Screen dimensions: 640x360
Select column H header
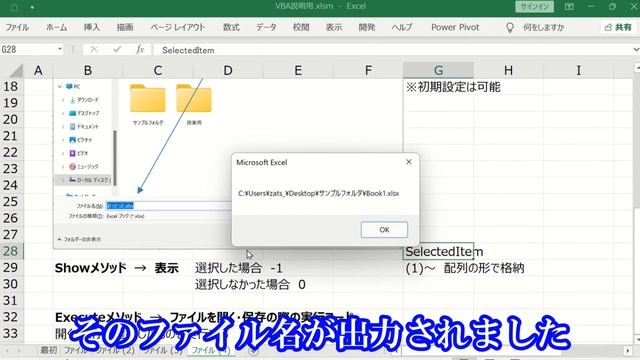coord(508,71)
